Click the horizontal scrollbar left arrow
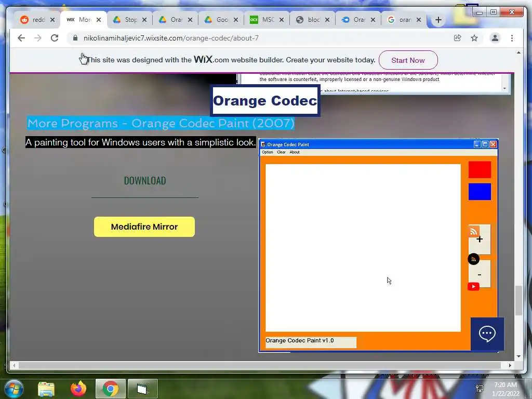 [x=14, y=365]
